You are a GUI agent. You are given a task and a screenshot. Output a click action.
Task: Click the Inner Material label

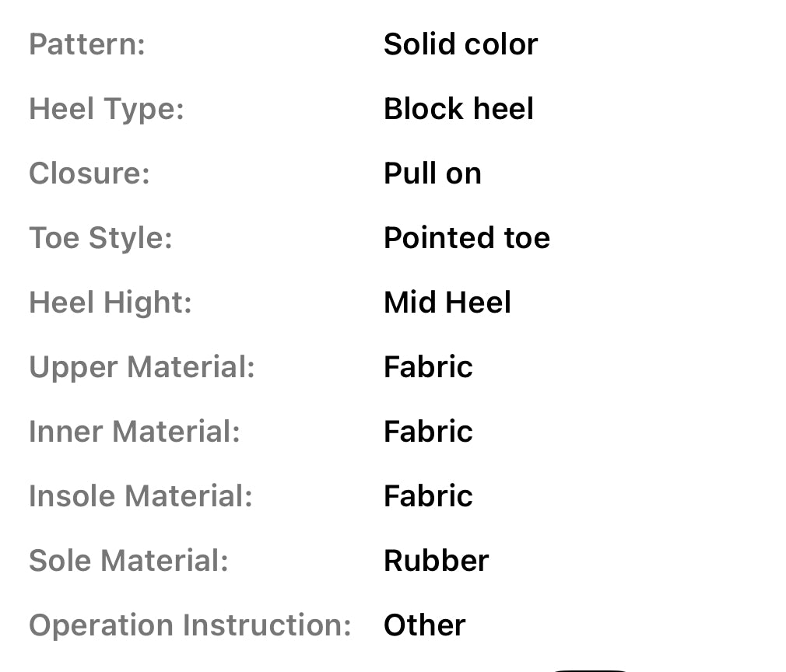point(135,432)
